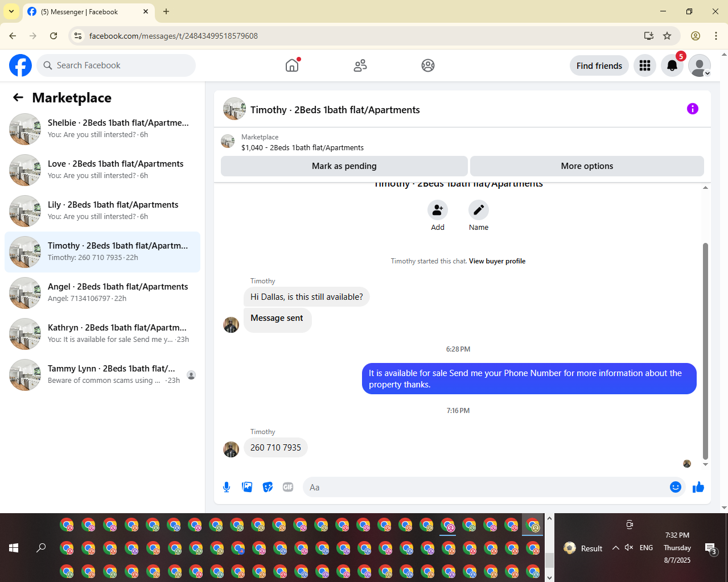The width and height of the screenshot is (728, 582).
Task: Open tab search dropdown arrow
Action: click(11, 11)
